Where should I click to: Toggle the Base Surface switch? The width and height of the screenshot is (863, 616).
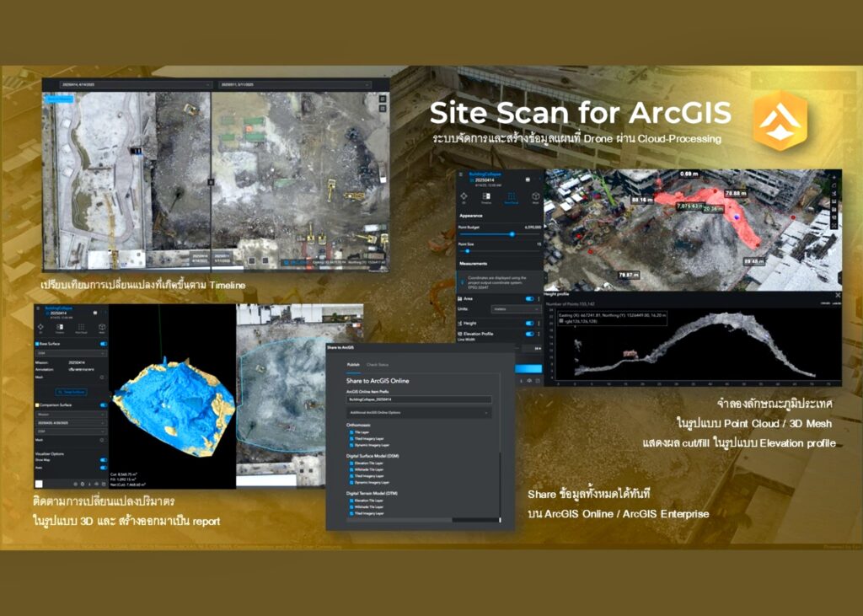(x=103, y=344)
